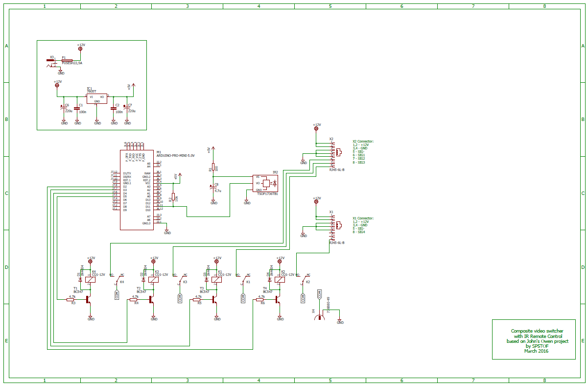Click the 7805T voltage regulator IC1 symbol
This screenshot has height=385, width=588.
tap(96, 98)
